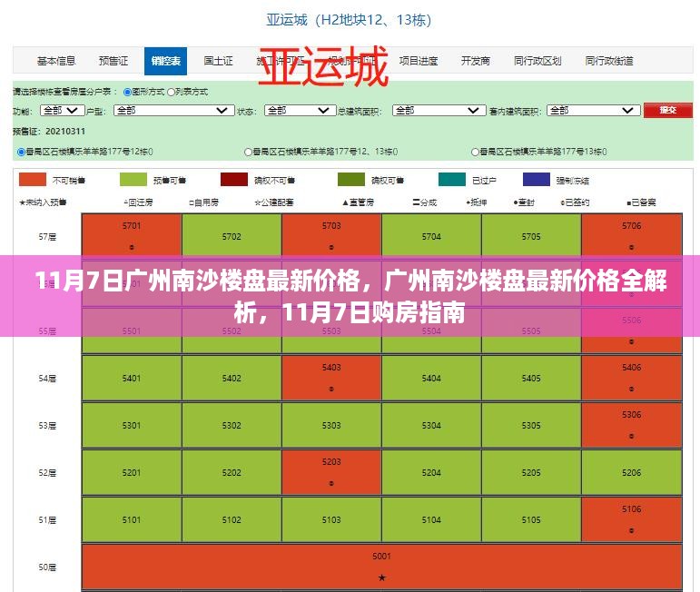
Task: Choose the 177号12、13栋 building radio
Action: coord(248,152)
